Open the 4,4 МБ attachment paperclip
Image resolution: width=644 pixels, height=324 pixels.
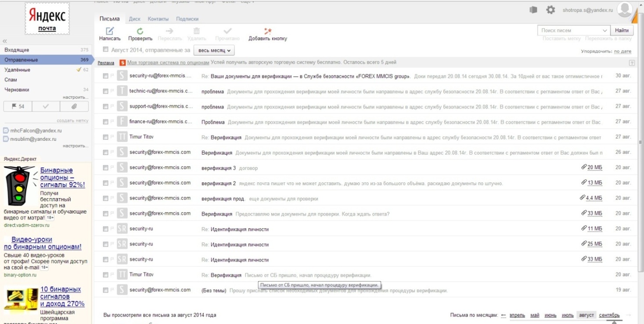click(583, 198)
